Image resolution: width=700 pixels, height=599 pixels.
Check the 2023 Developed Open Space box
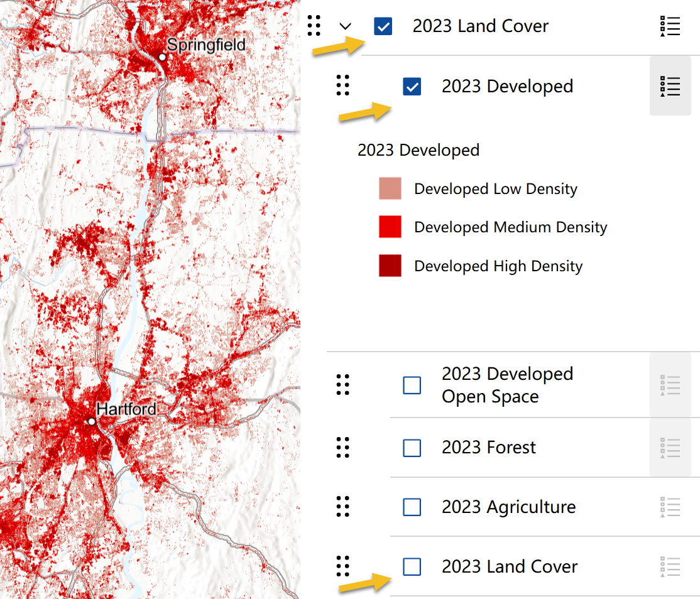[x=412, y=385]
